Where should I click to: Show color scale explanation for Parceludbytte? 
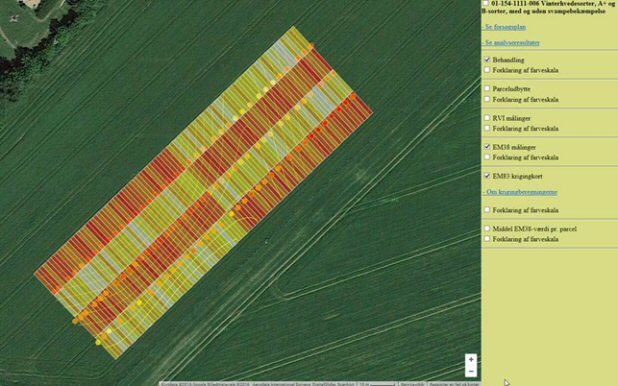click(487, 99)
